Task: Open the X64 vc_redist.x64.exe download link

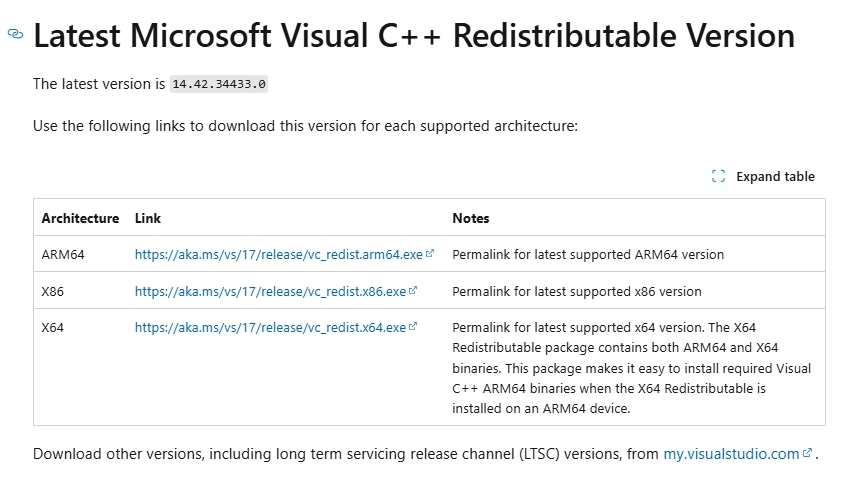Action: (270, 327)
